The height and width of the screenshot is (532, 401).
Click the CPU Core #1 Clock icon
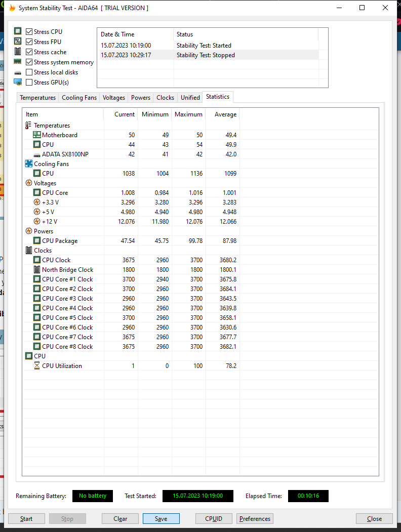pos(36,279)
